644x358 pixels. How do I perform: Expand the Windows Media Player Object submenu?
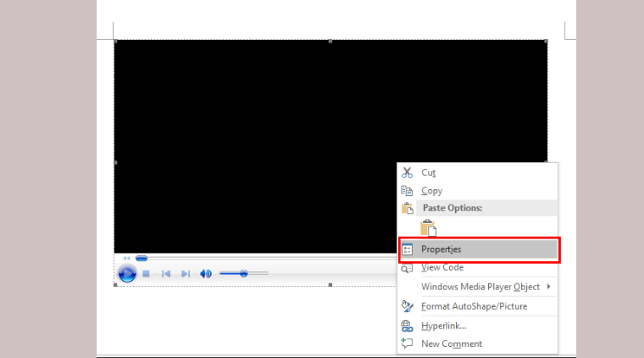pyautogui.click(x=478, y=287)
